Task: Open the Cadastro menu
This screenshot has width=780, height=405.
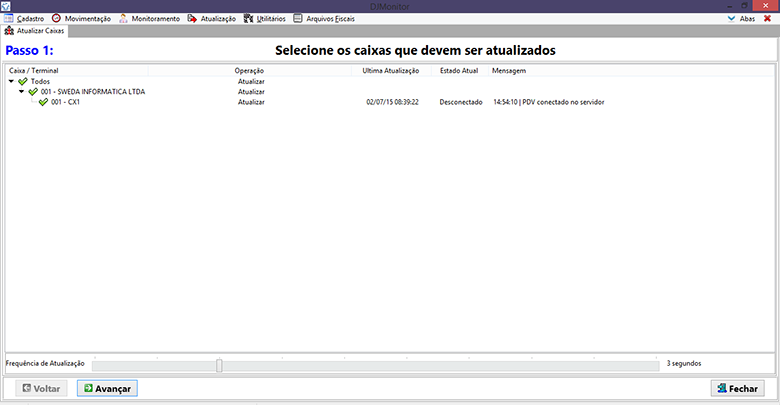Action: coord(30,18)
